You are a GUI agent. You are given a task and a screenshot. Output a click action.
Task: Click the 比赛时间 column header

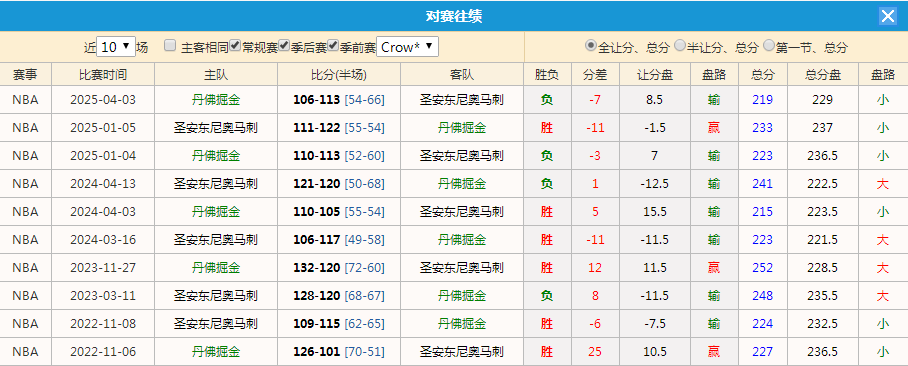[103, 74]
